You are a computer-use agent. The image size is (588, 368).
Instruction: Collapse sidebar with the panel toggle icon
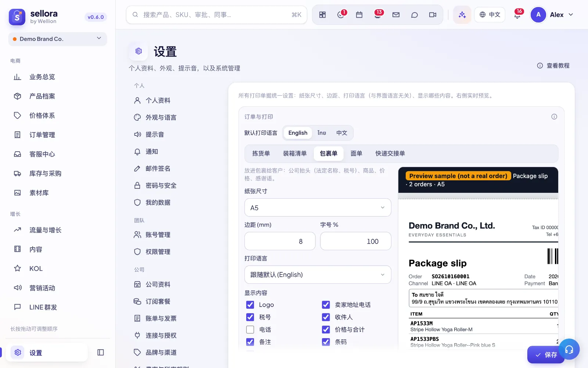pos(101,353)
